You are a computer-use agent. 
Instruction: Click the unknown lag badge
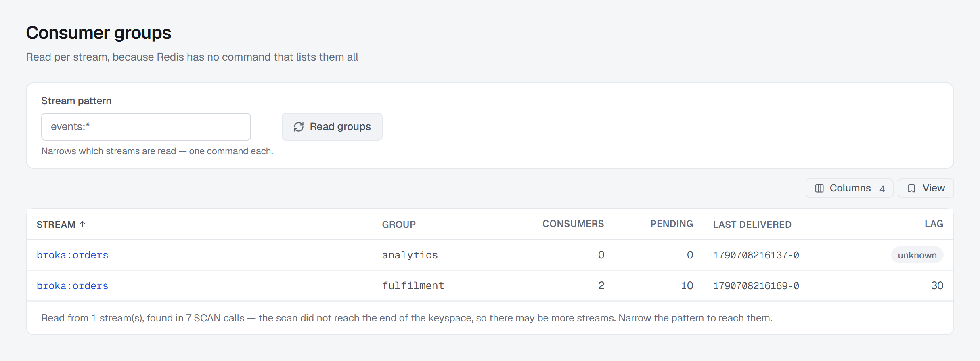(x=917, y=255)
